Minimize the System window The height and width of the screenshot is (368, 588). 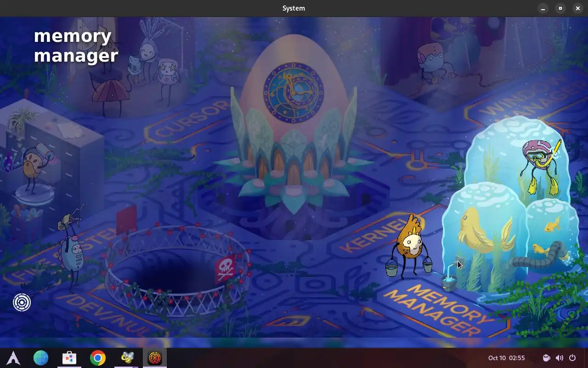tap(543, 8)
